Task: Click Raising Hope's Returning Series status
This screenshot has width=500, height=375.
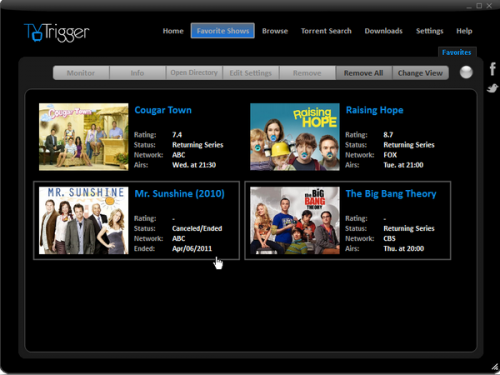Action: 409,145
